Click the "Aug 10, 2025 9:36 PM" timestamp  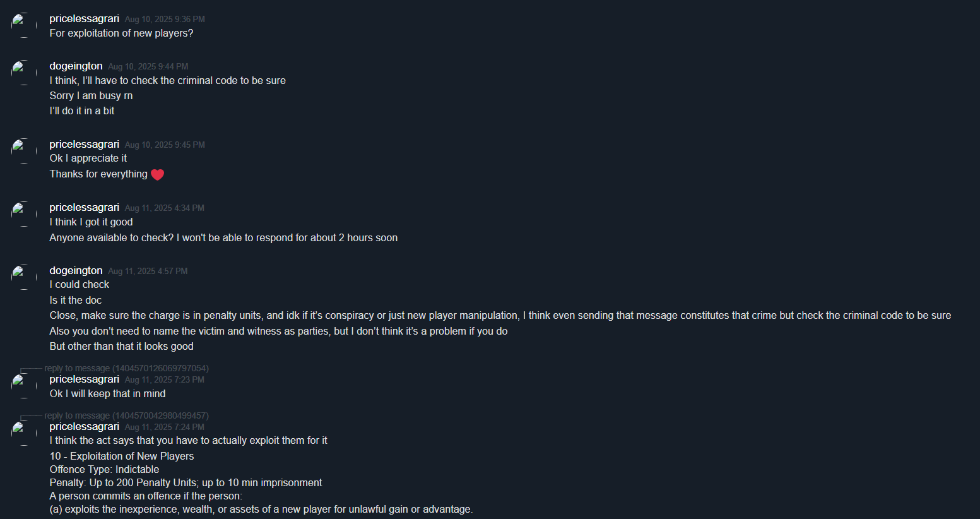pyautogui.click(x=165, y=20)
